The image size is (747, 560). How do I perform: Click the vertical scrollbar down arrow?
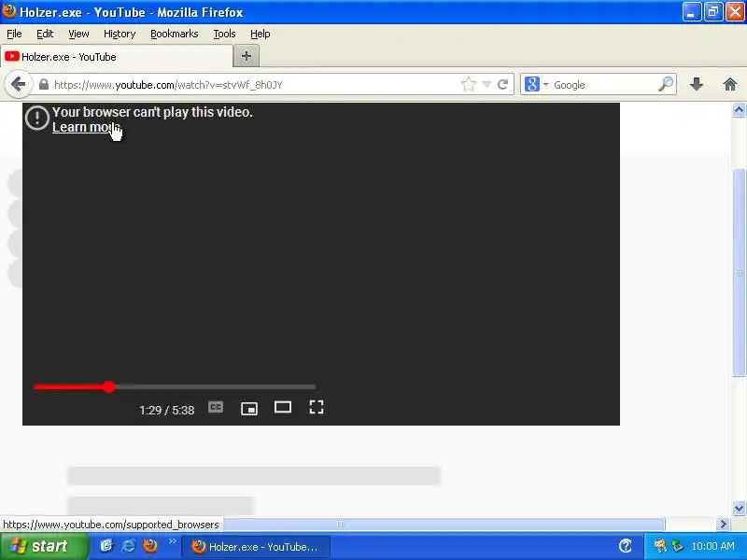(739, 508)
